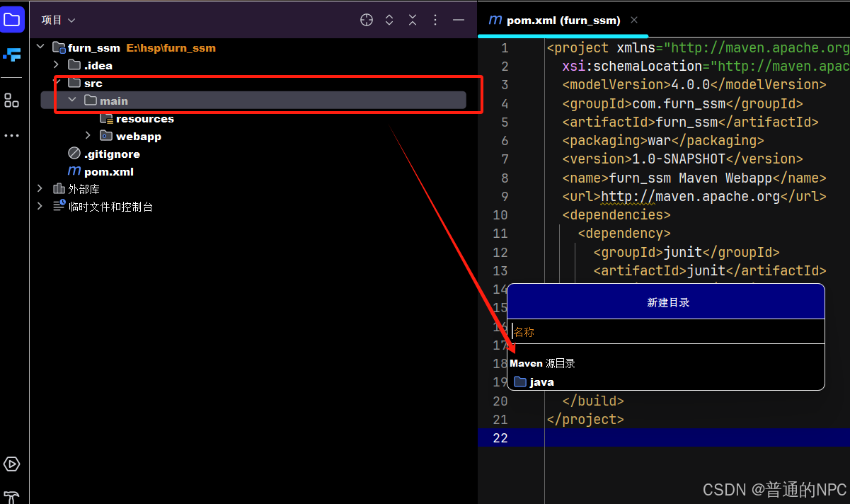Click the closing </project> tag

(585, 419)
